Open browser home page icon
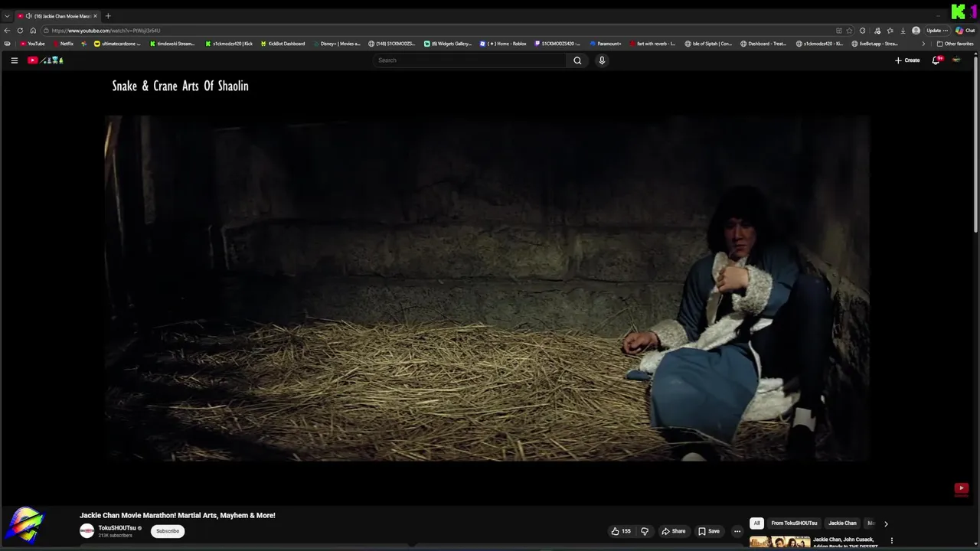This screenshot has width=980, height=551. 33,31
